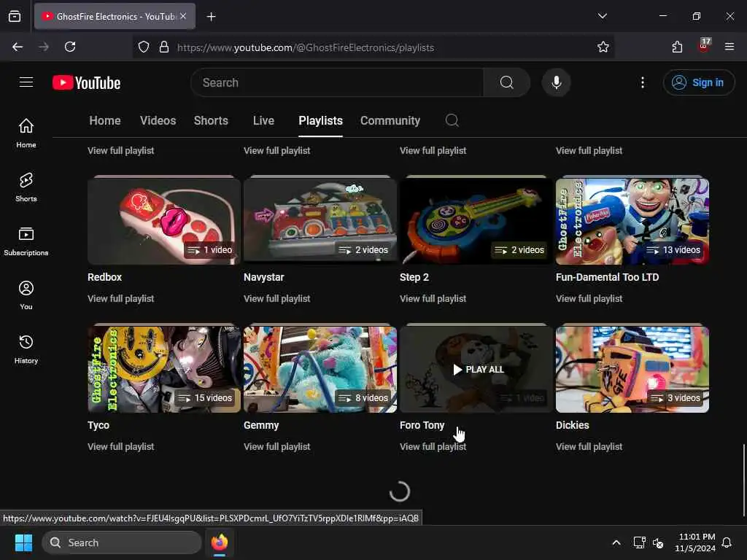
Task: Show hidden system tray icons
Action: coord(616,542)
